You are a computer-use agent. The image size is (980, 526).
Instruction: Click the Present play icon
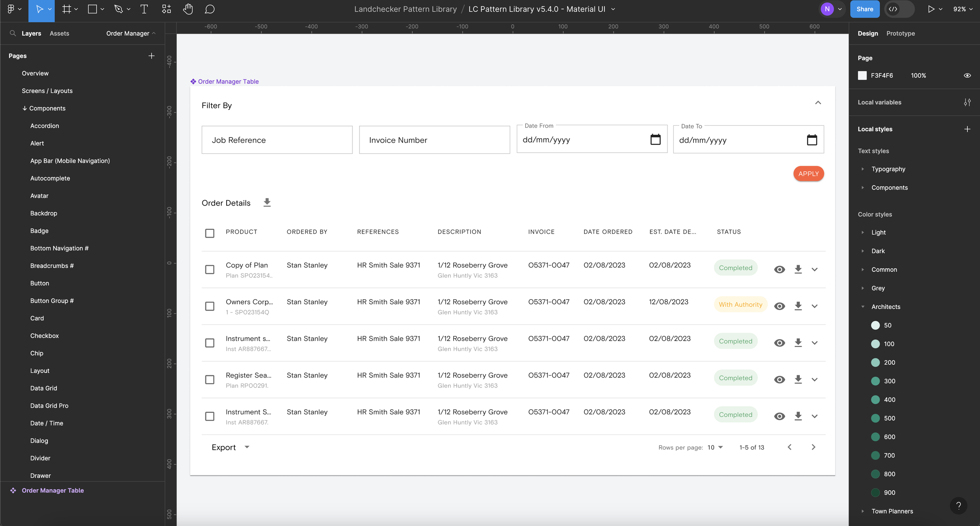[932, 9]
